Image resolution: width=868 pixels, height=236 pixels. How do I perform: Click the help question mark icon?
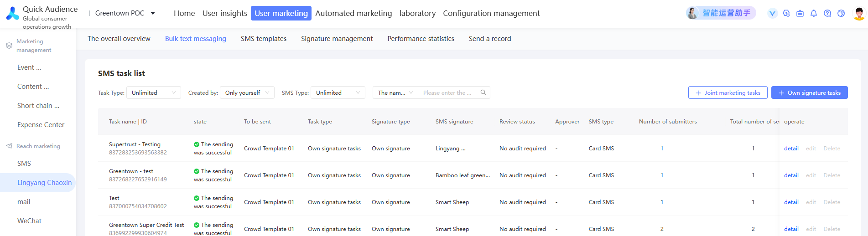[x=827, y=13]
